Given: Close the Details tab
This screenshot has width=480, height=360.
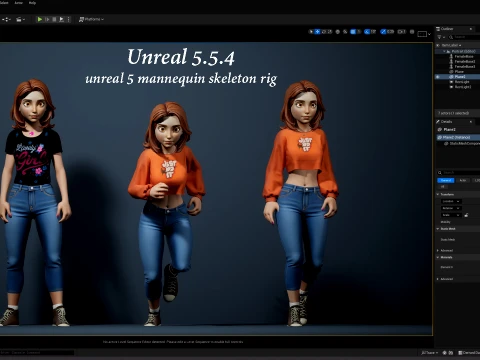Looking at the screenshot, I should click(471, 122).
